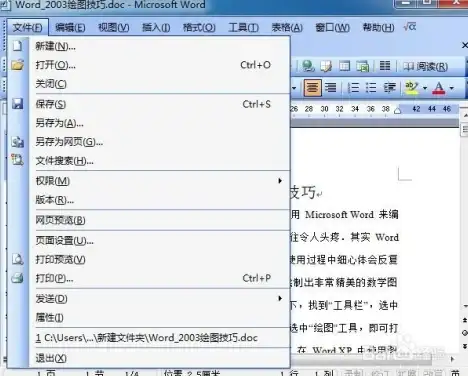Image resolution: width=468 pixels, height=376 pixels.
Task: Click the Columns toolbar icon
Action: coord(385,66)
